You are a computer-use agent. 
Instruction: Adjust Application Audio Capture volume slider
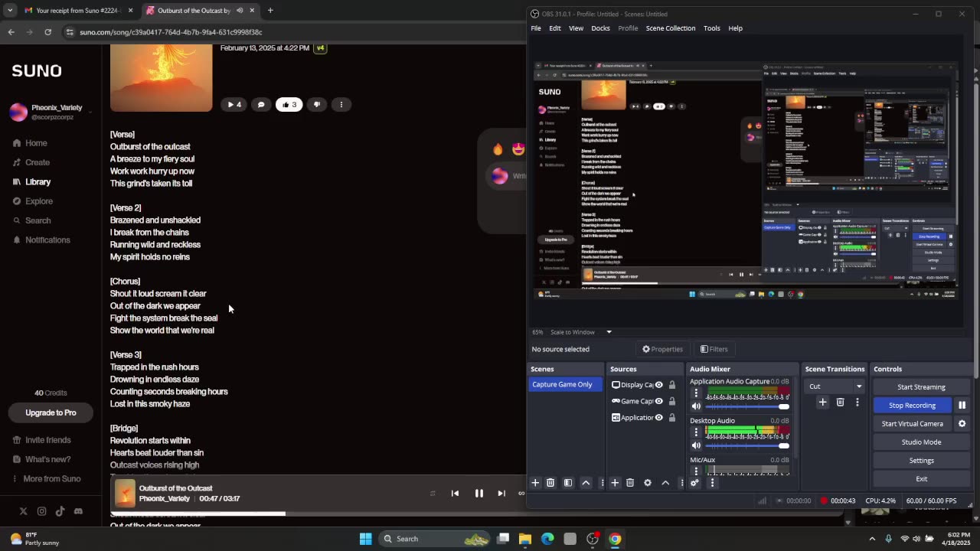pyautogui.click(x=747, y=406)
